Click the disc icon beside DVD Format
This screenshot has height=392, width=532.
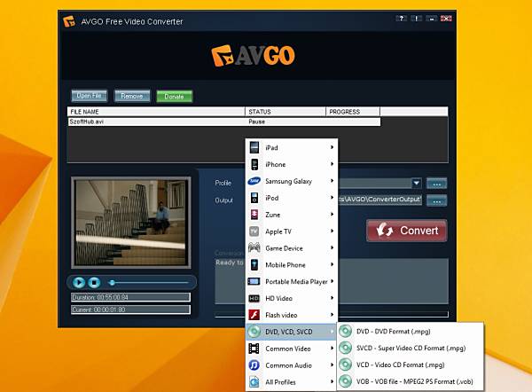[346, 331]
